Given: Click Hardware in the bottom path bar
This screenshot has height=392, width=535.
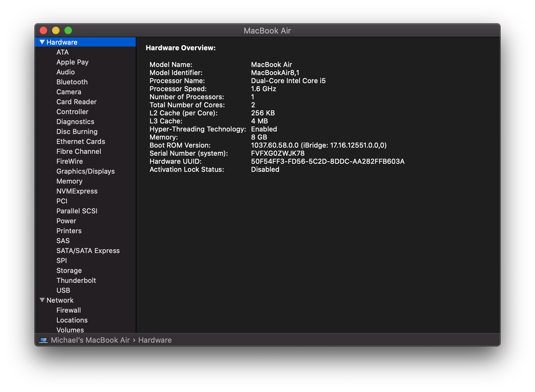Looking at the screenshot, I should [155, 340].
